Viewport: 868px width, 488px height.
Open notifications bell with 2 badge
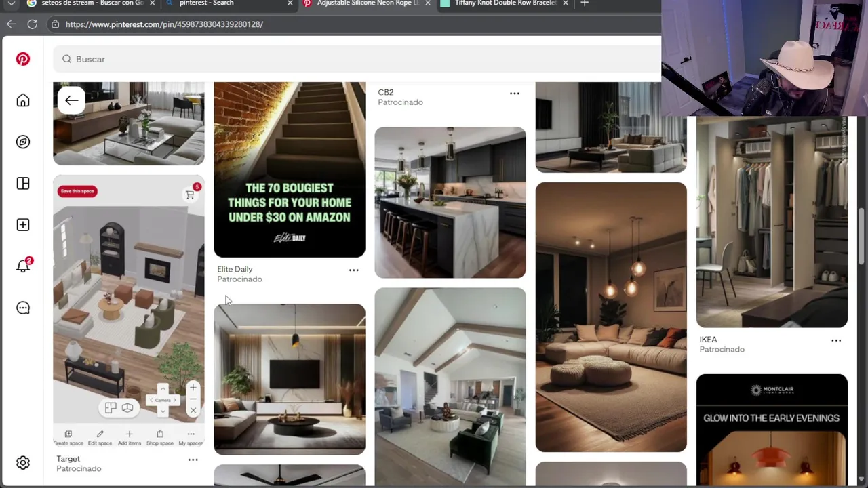[24, 266]
